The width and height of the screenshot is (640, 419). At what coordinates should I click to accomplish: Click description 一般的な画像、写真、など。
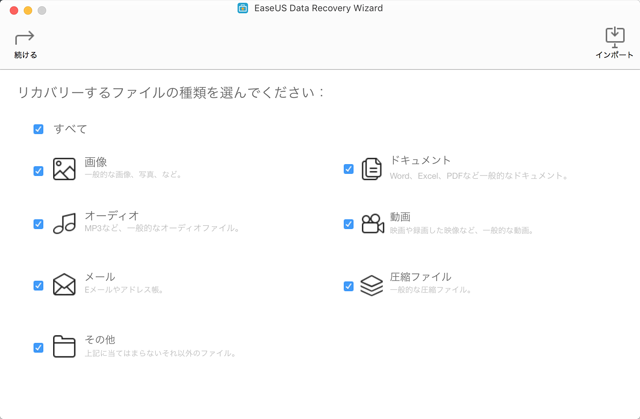pos(133,175)
